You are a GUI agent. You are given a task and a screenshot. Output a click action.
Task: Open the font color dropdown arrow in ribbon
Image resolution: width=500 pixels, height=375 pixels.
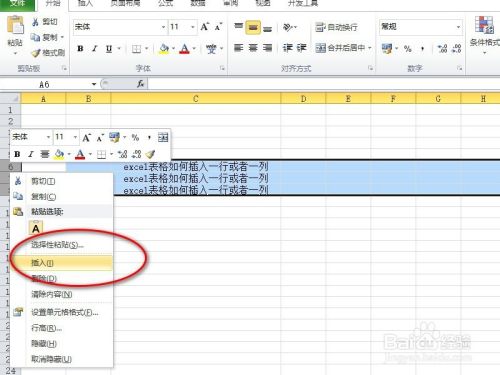pos(194,49)
